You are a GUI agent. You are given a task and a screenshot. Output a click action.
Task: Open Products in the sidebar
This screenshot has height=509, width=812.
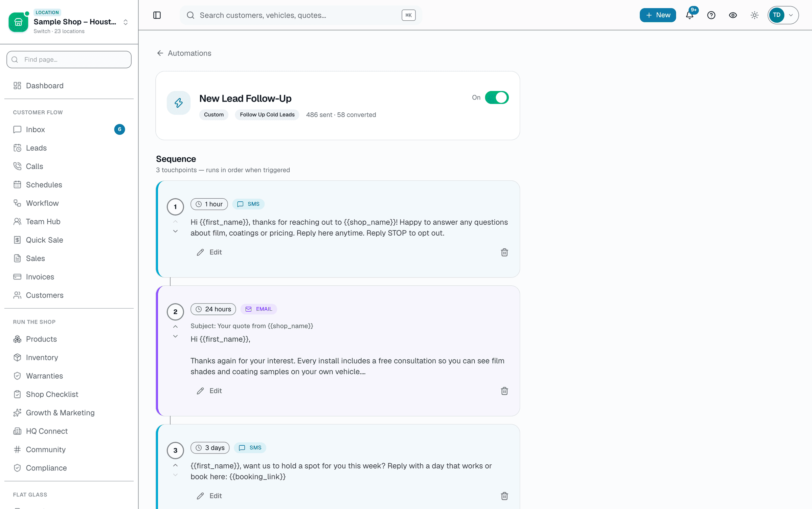pos(69,339)
